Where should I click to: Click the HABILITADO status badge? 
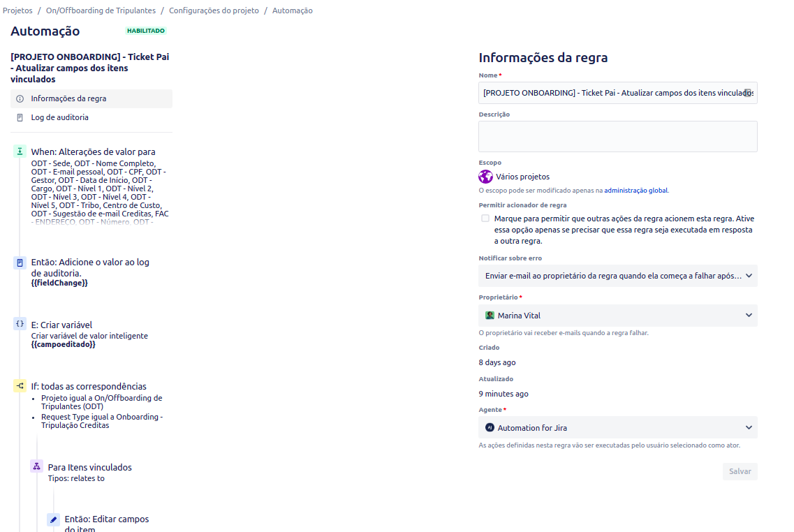coord(146,31)
